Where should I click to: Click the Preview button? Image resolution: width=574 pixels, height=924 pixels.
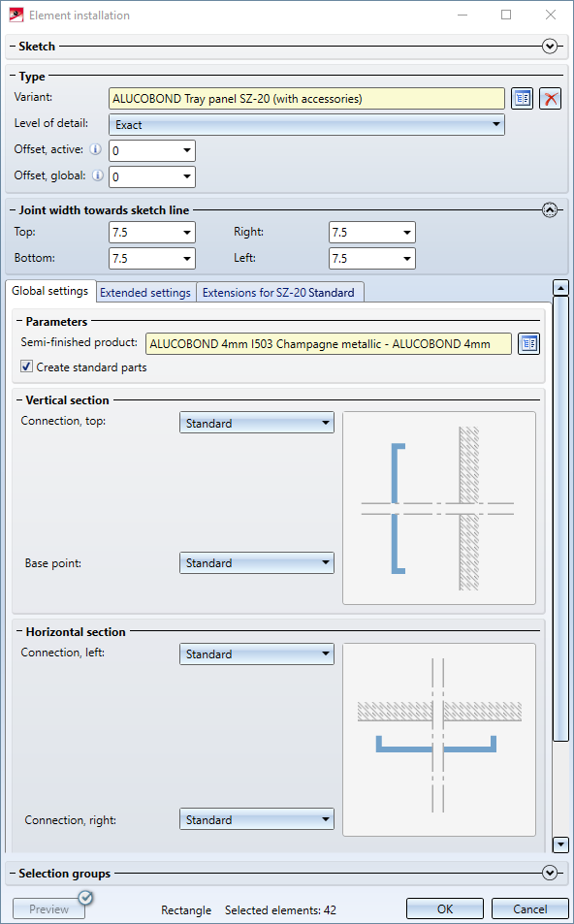click(x=48, y=908)
